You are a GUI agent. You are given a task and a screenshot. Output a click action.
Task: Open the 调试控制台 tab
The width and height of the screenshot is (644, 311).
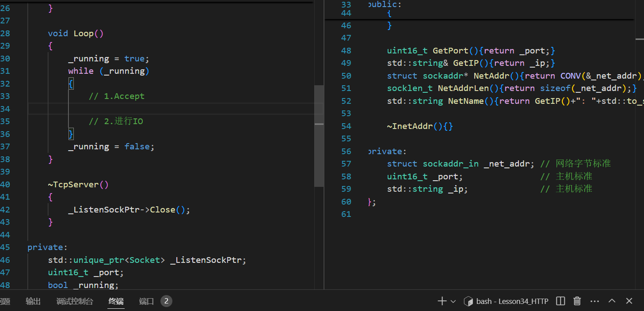tap(75, 301)
